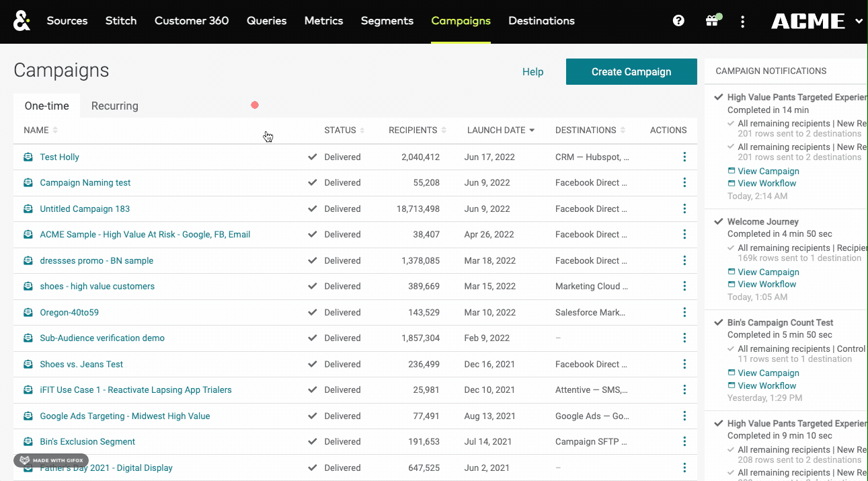Click Marketing Cloud destination for shoes campaign

point(592,286)
